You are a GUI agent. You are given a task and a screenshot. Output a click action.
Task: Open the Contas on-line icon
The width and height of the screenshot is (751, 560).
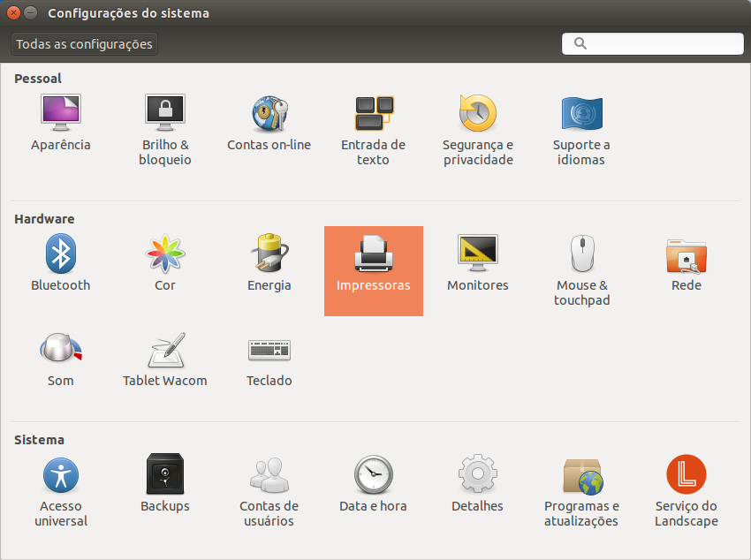(x=269, y=113)
